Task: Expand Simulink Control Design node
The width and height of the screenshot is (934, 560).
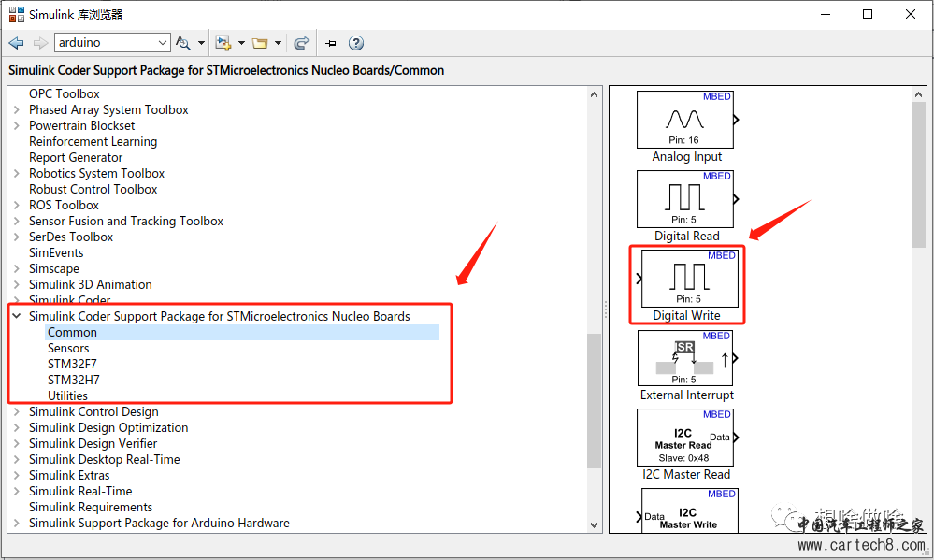Action: (17, 411)
